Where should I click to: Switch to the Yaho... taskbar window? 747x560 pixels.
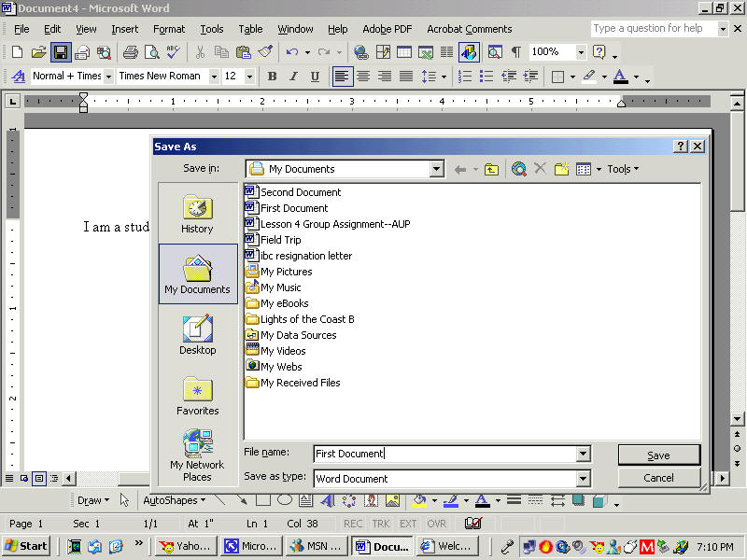[186, 546]
